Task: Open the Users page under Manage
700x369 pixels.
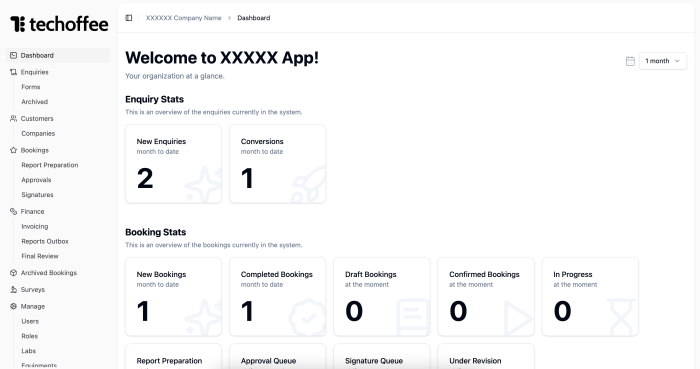Action: click(x=30, y=321)
